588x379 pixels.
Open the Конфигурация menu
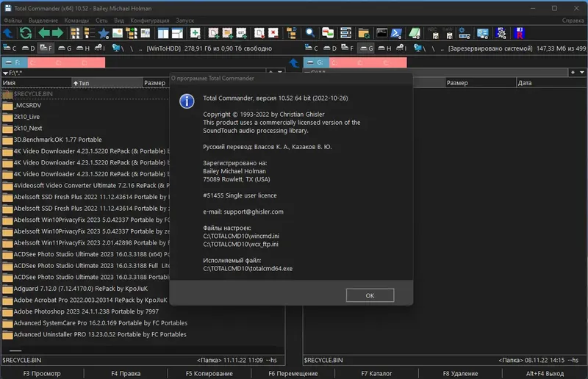coord(150,21)
